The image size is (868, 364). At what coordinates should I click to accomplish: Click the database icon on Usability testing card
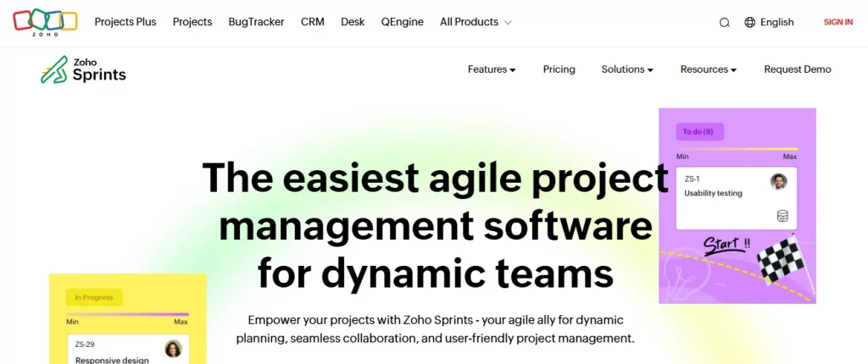(x=782, y=216)
